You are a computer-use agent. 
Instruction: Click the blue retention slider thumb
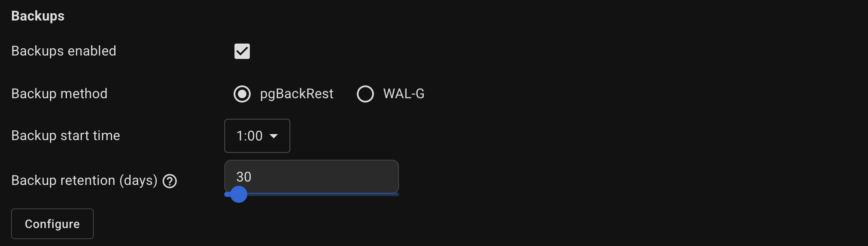tap(239, 194)
